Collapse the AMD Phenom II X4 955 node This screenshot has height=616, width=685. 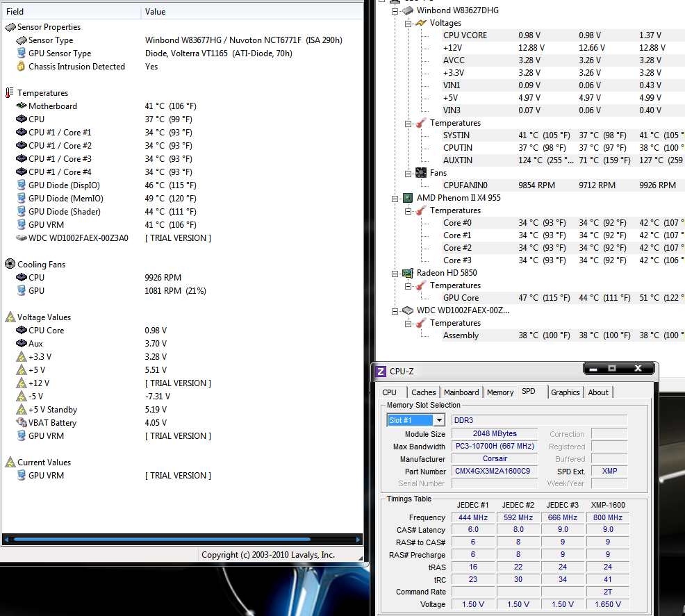(x=395, y=199)
